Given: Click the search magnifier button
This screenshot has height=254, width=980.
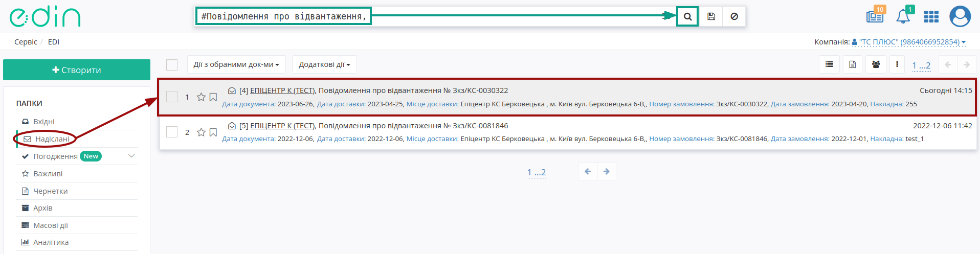Looking at the screenshot, I should 687,16.
